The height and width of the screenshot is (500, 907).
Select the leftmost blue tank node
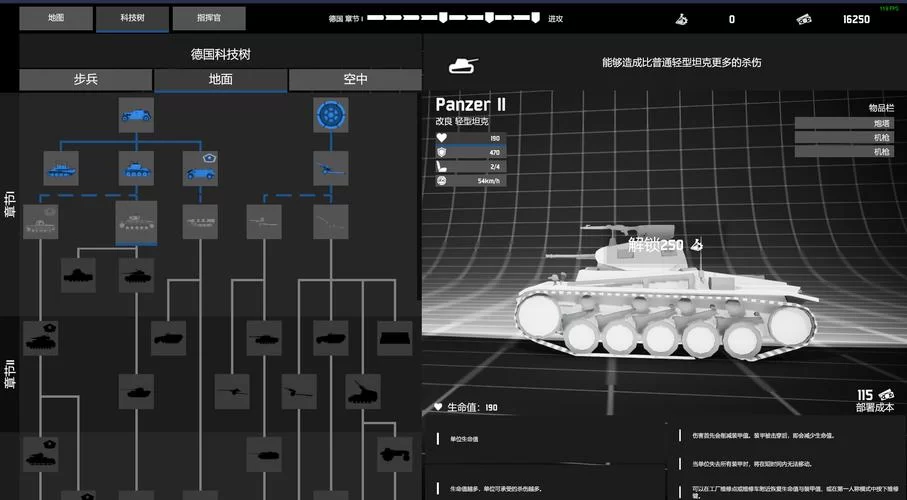point(61,168)
